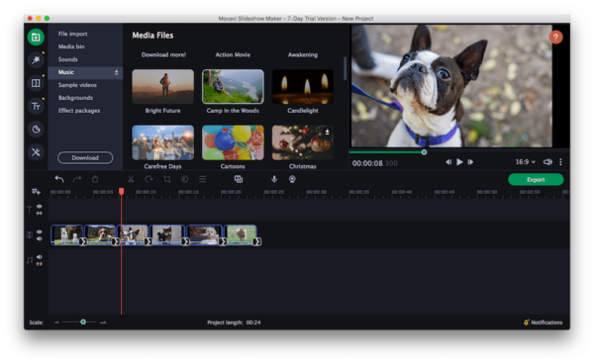Open transition after second dog clip
Image resolution: width=594 pixels, height=364 pixels.
116,241
